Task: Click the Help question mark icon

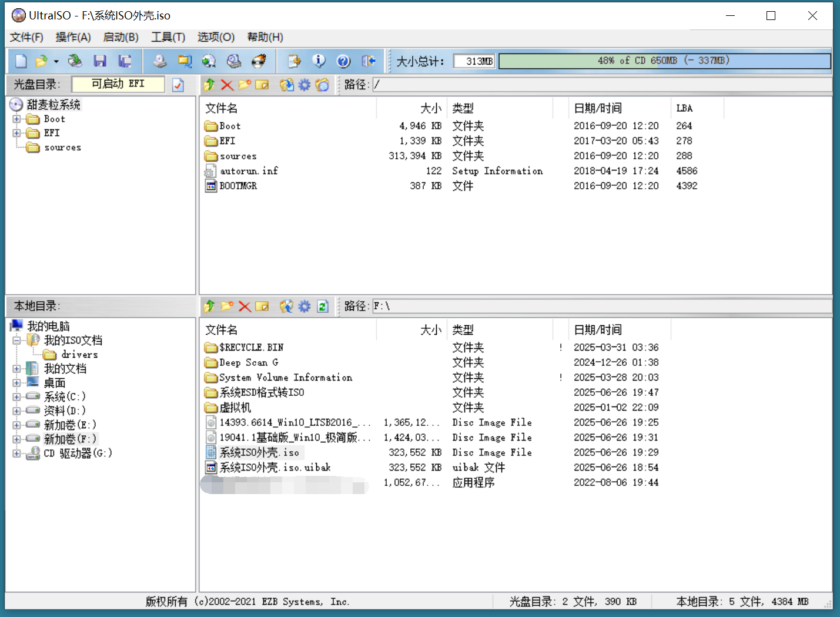Action: 343,61
